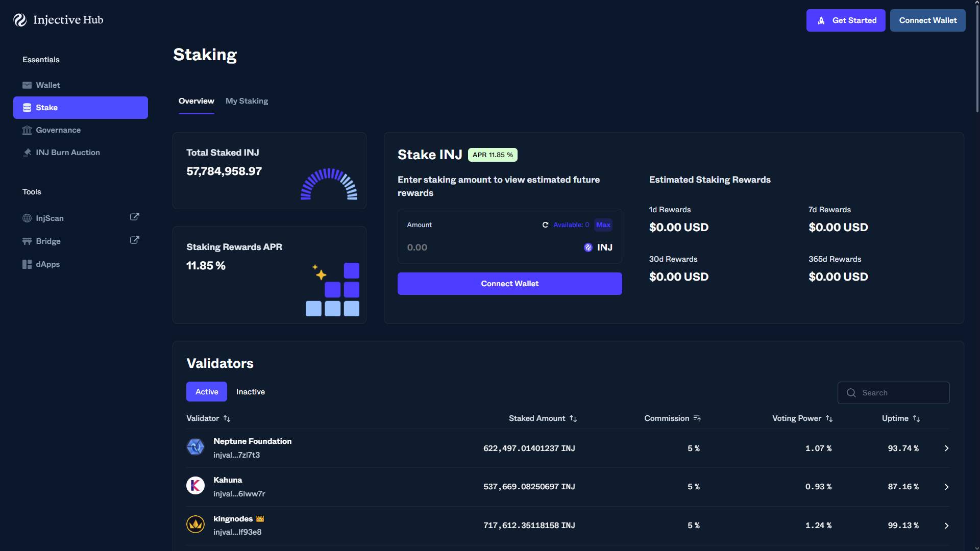Expand Kahuna row chevron
Screen dimensions: 980x551
(x=946, y=487)
